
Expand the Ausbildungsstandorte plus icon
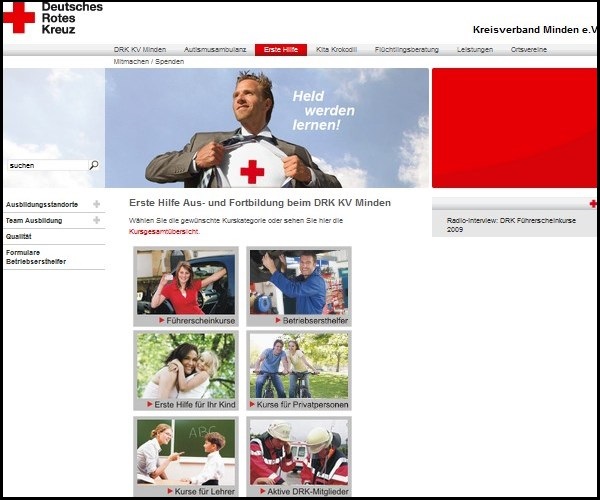96,204
